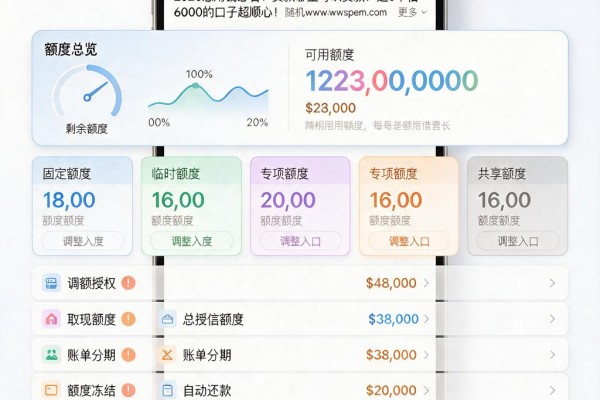Image resolution: width=600 pixels, height=400 pixels.
Task: Click the 剩余额度 label under the gauge
Action: click(87, 129)
